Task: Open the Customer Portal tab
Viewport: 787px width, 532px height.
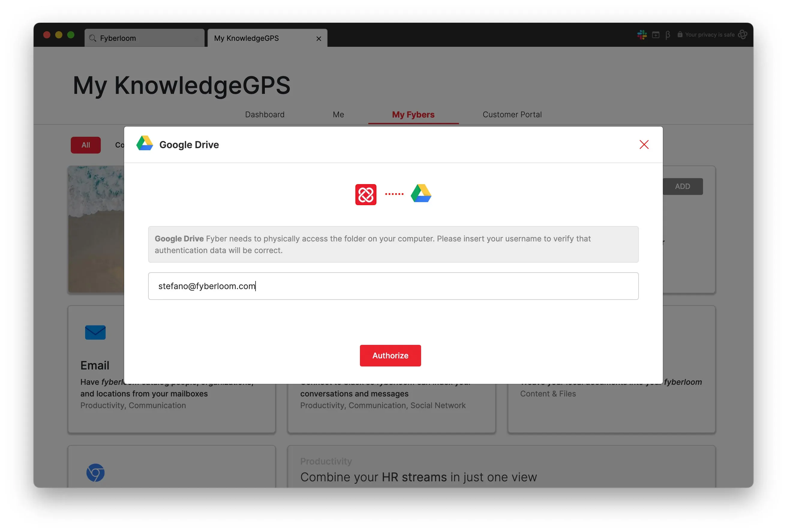Action: [x=512, y=115]
